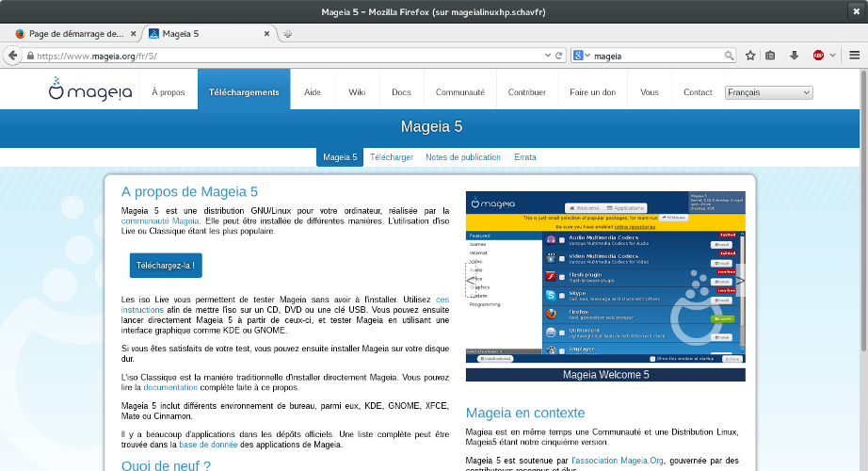Close the 'Page de démarrage' tab

pos(134,34)
